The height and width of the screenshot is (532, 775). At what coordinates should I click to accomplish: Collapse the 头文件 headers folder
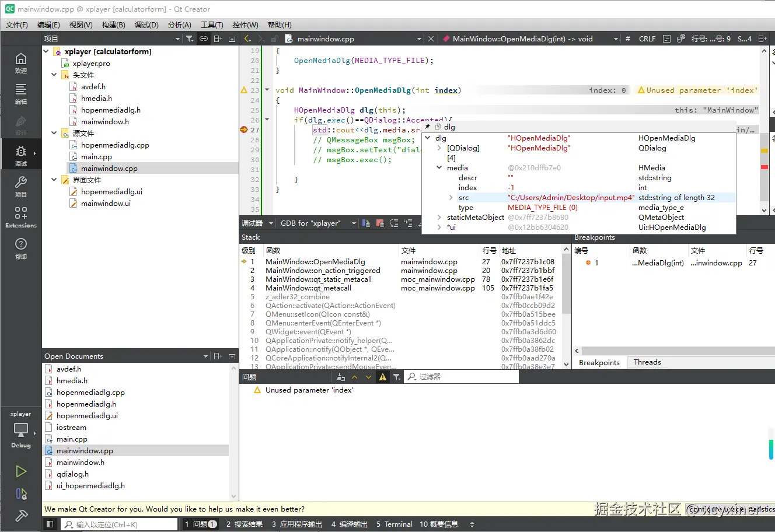(54, 75)
